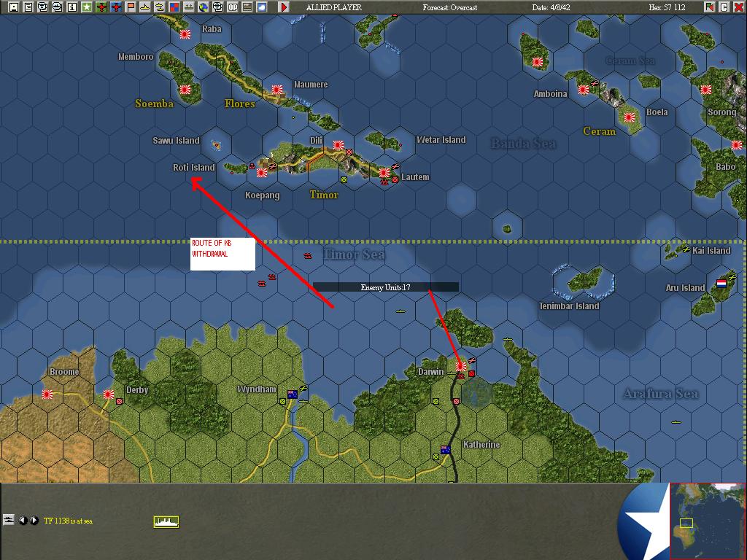Click the red ship icon nearest Timor Sea label
This screenshot has height=560, width=747.
[308, 256]
